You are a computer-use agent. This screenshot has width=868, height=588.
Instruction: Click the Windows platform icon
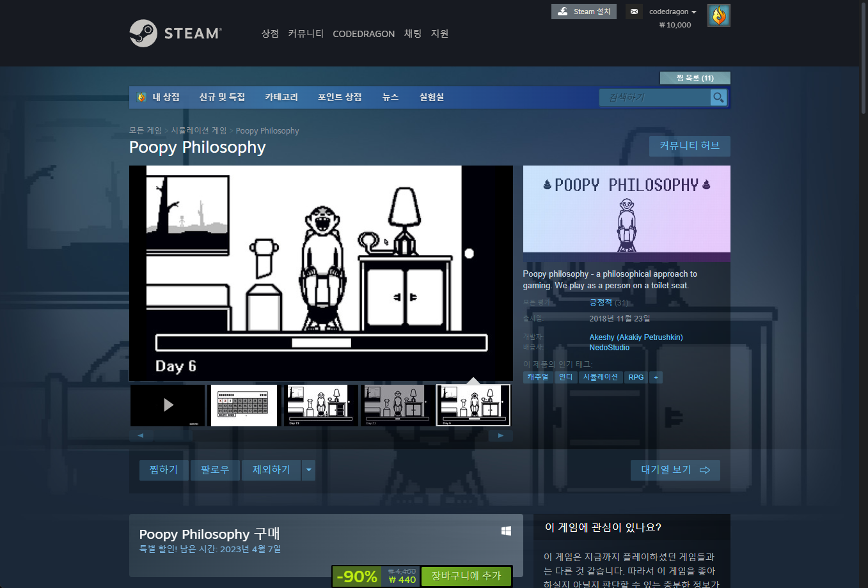coord(507,531)
